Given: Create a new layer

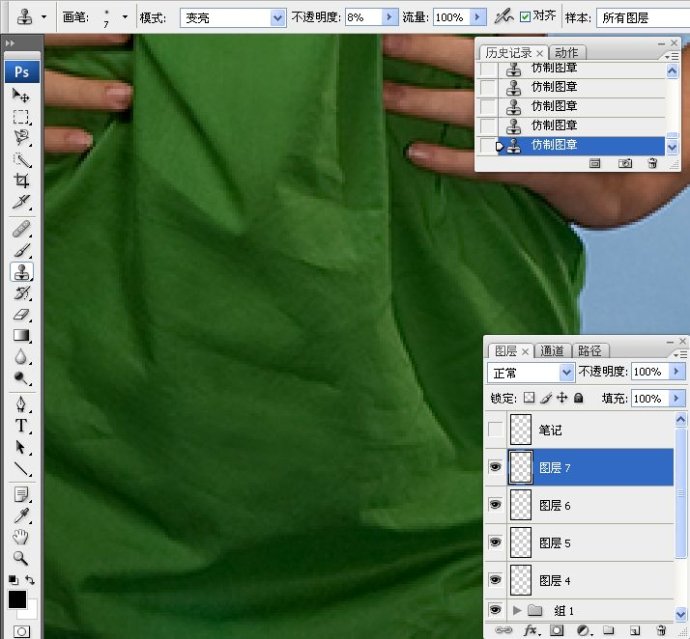Looking at the screenshot, I should tap(634, 630).
